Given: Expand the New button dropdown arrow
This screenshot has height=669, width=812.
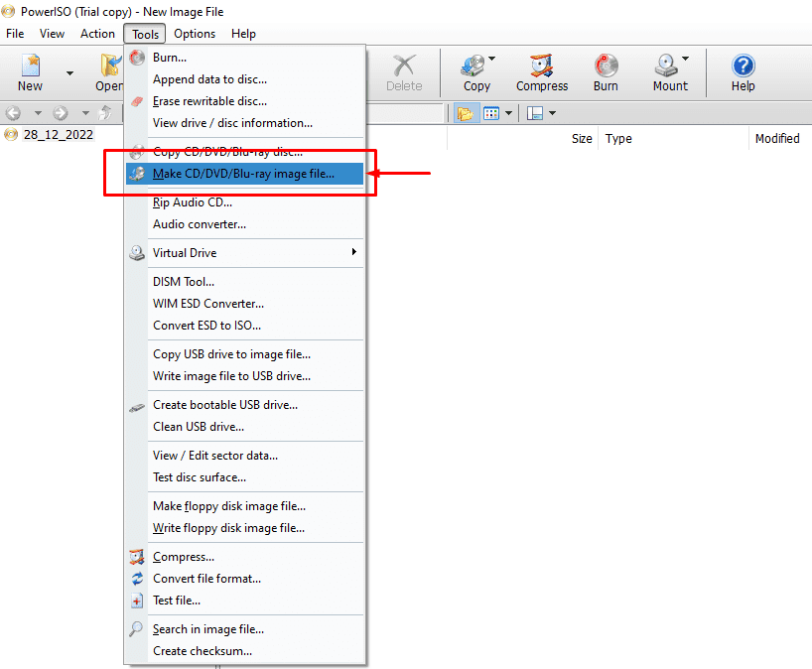Looking at the screenshot, I should tap(69, 73).
